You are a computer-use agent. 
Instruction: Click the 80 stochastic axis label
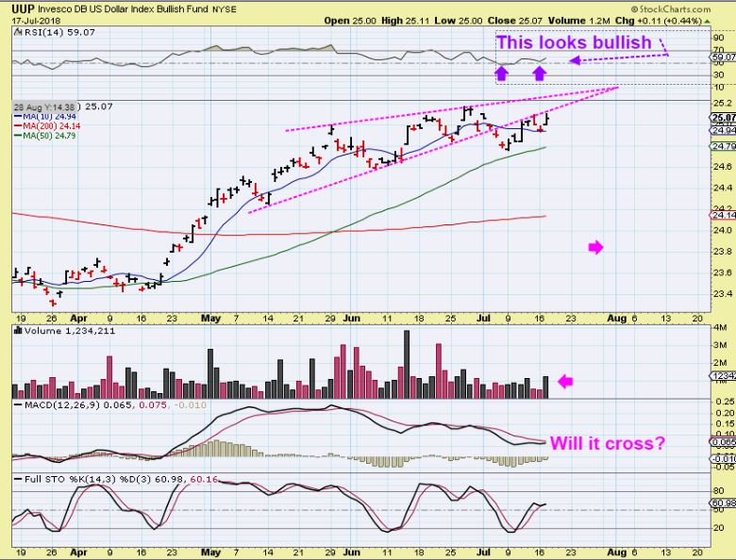pos(718,491)
